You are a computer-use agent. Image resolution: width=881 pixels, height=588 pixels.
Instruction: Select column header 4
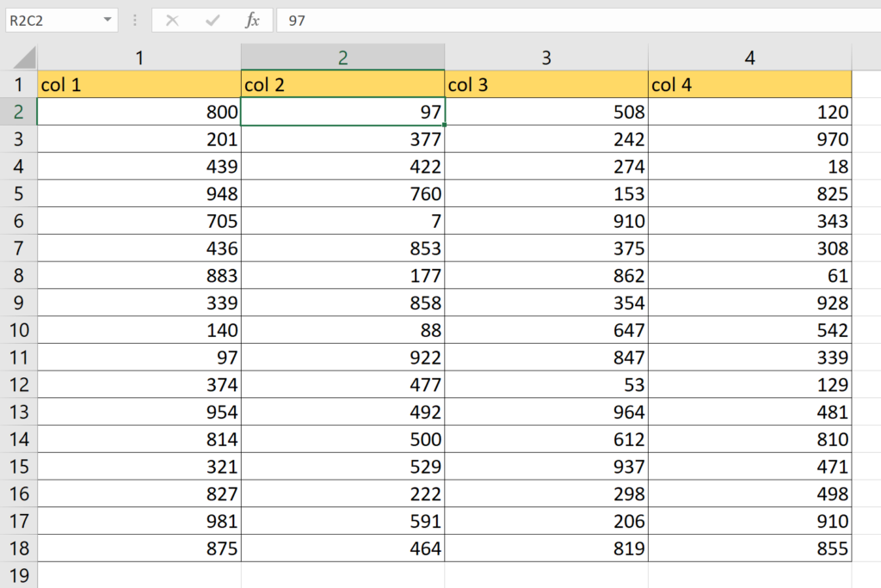coord(749,58)
